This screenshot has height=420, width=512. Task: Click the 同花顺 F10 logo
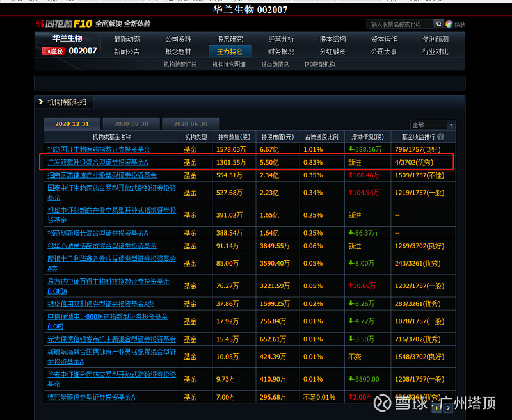click(x=65, y=24)
